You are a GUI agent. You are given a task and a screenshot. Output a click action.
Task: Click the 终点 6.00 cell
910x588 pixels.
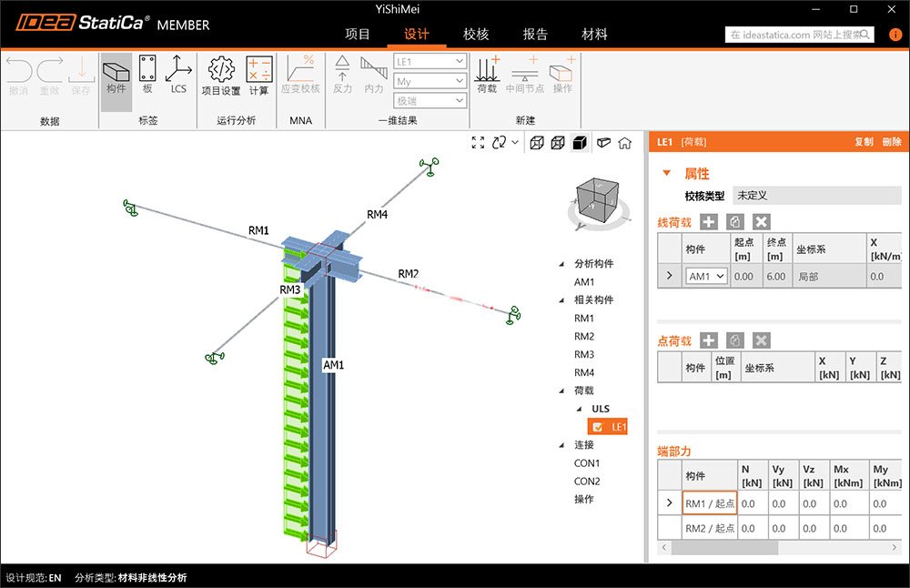[776, 277]
